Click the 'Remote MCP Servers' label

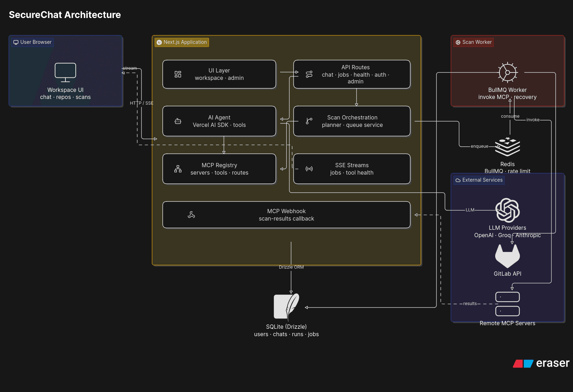pyautogui.click(x=508, y=323)
